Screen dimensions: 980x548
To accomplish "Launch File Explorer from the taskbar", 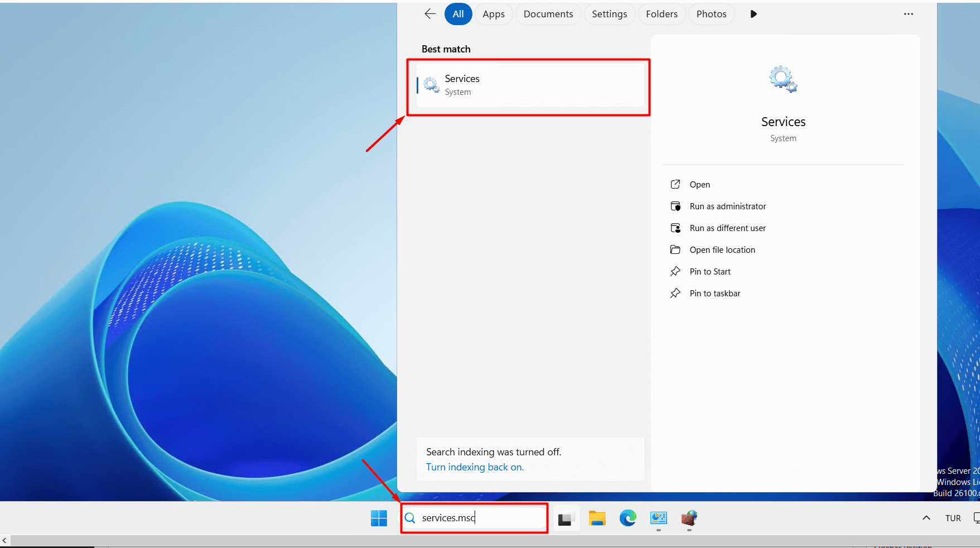I will 597,518.
